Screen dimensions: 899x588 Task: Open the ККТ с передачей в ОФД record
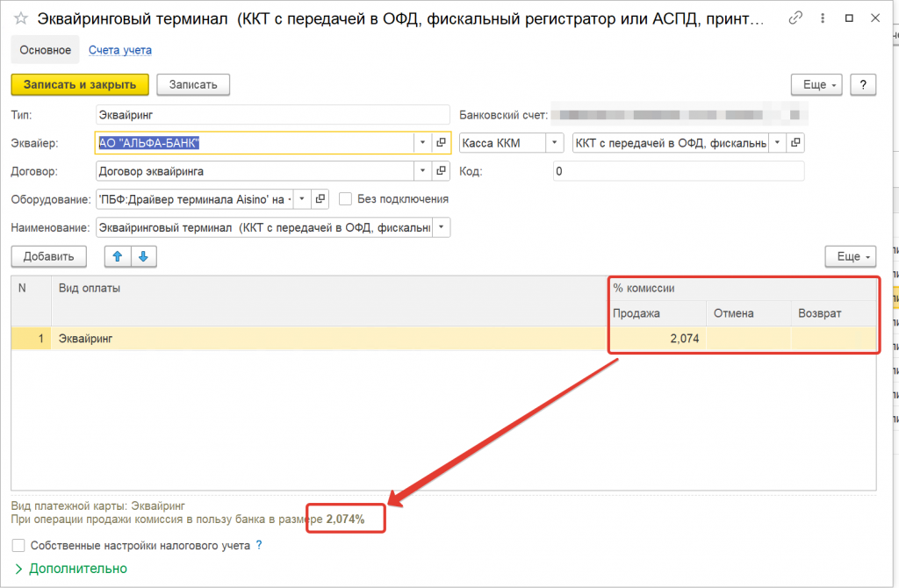tap(795, 142)
